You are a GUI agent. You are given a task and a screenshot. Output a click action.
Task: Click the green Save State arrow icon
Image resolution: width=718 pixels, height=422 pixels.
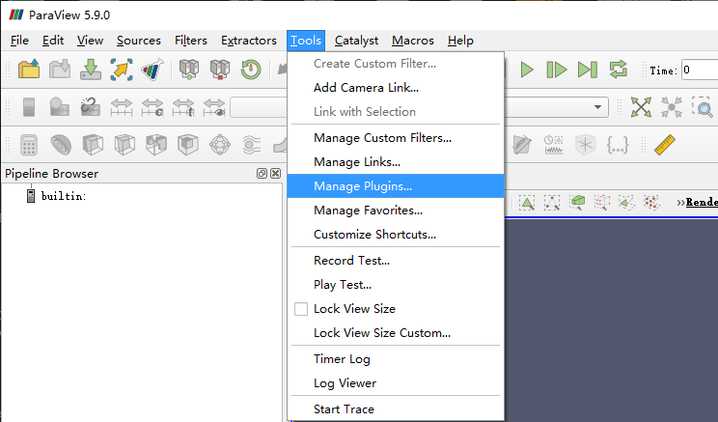[x=91, y=70]
